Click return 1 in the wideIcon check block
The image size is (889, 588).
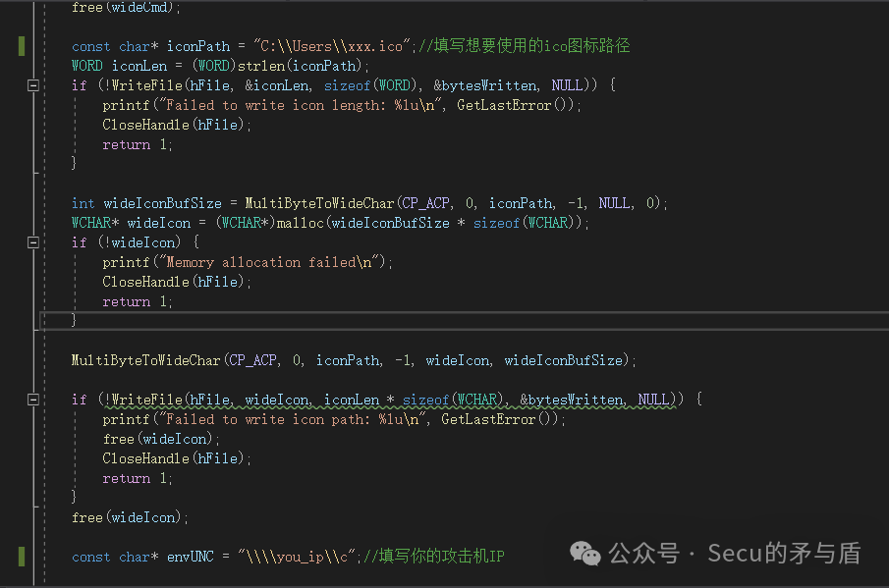tap(138, 301)
